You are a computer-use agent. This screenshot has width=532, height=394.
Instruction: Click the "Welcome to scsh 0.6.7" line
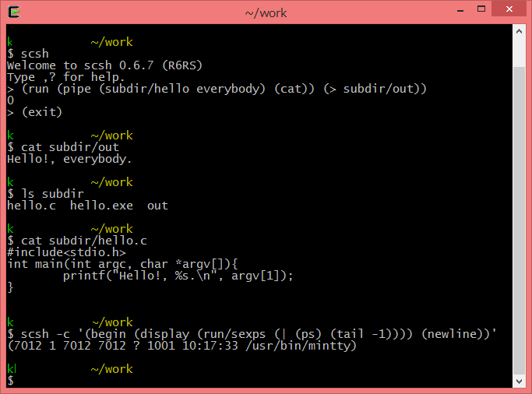point(104,65)
